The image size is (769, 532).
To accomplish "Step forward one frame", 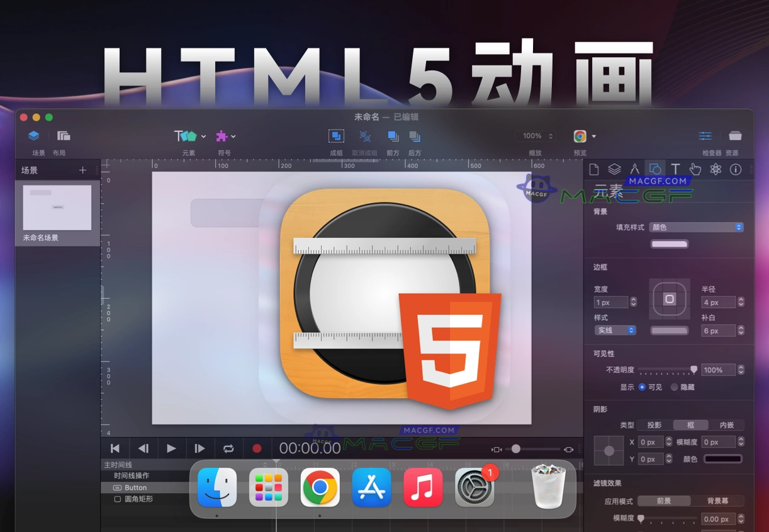I will [199, 448].
